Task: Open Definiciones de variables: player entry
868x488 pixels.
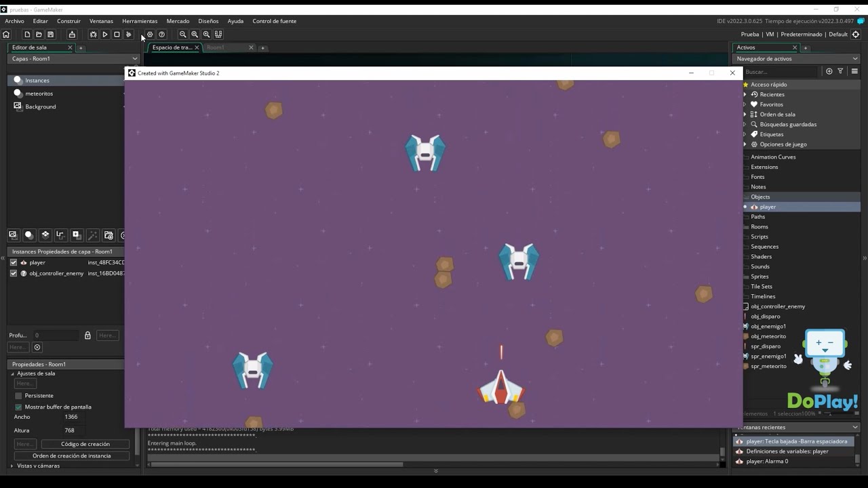Action: 787,451
